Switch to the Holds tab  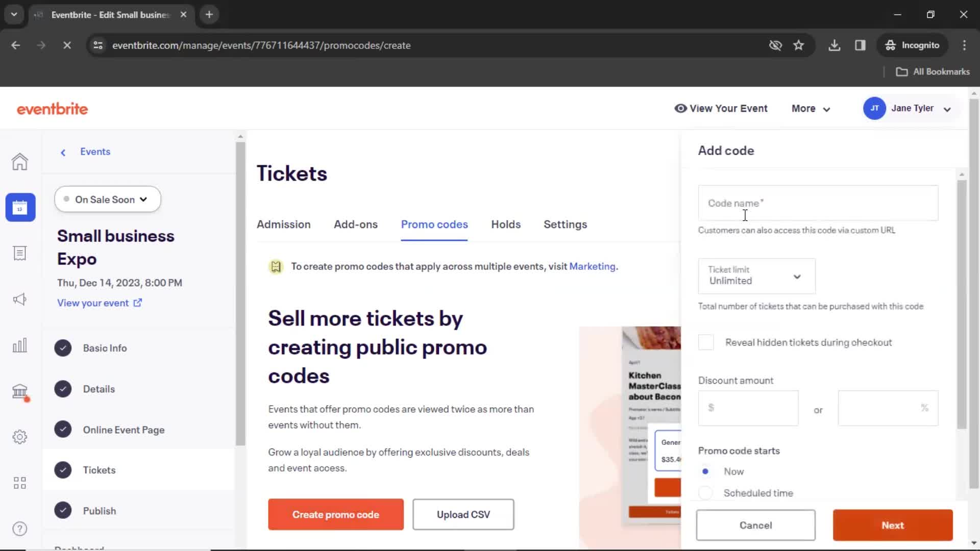click(x=506, y=224)
